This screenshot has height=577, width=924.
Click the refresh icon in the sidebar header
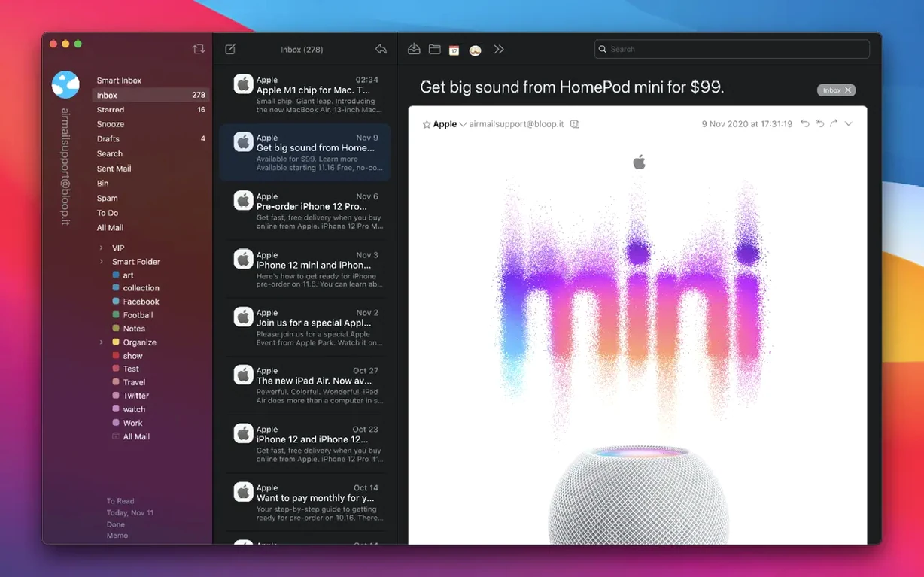tap(199, 49)
